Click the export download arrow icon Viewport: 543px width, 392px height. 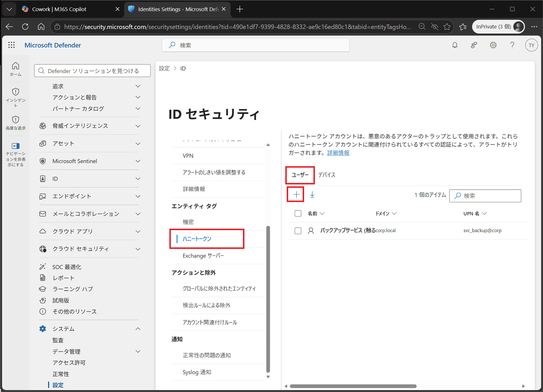click(x=312, y=195)
